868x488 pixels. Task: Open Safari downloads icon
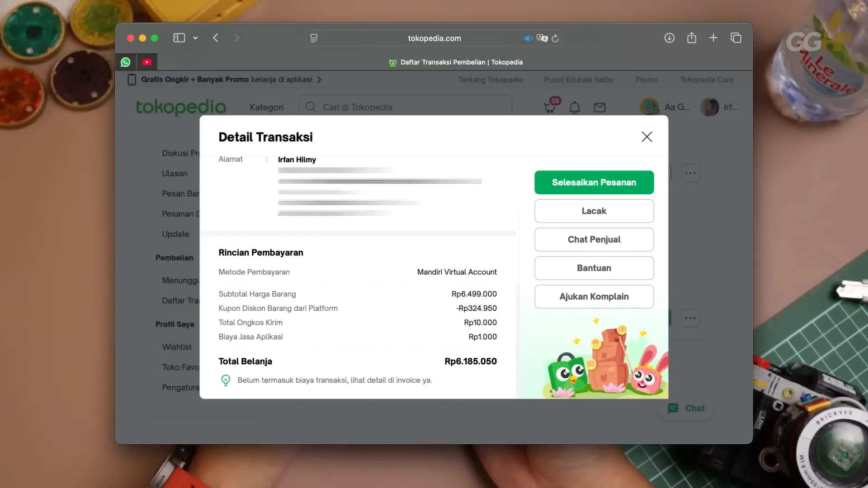(670, 38)
